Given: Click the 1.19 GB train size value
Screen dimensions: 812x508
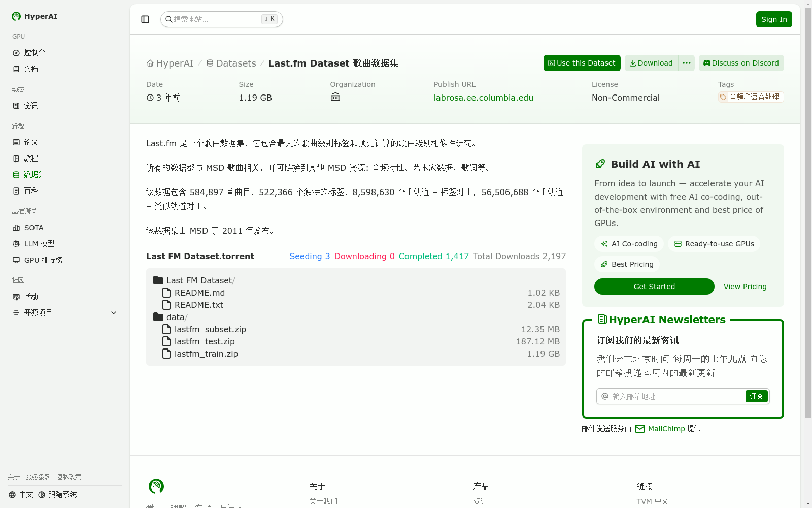Looking at the screenshot, I should coord(543,354).
